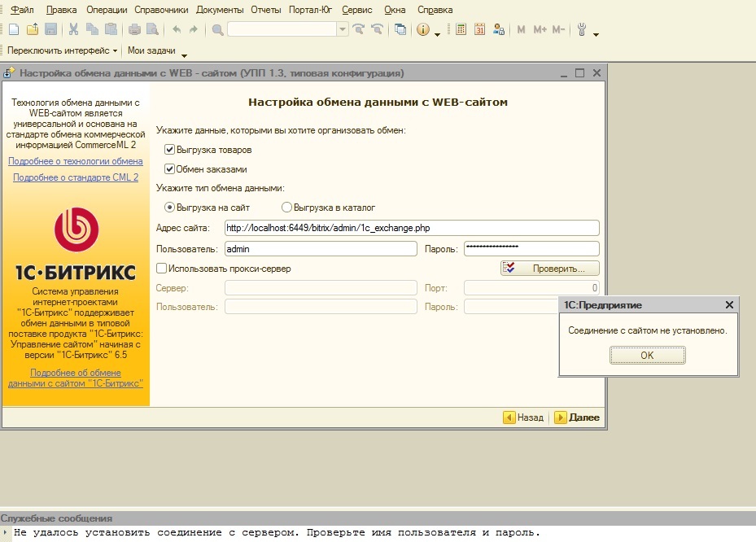The width and height of the screenshot is (756, 542).
Task: Click the Адрес сайта URL field
Action: pyautogui.click(x=412, y=228)
